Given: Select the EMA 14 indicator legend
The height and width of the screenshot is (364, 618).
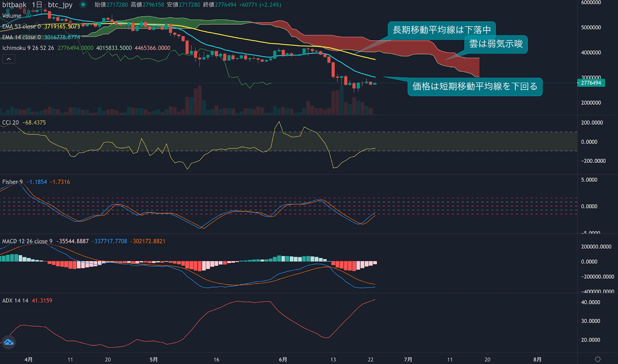Looking at the screenshot, I should pos(21,37).
